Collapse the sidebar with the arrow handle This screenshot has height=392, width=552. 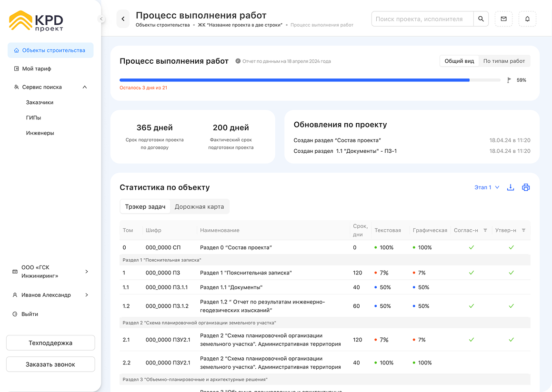101,19
